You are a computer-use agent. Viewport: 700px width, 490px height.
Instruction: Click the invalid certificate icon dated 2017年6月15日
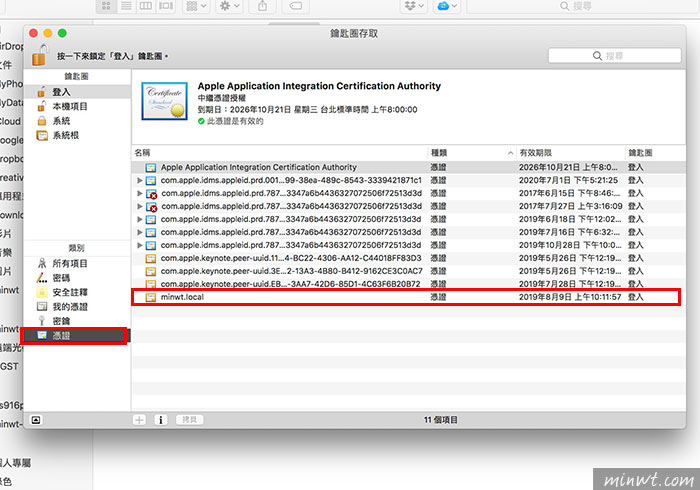[x=151, y=194]
